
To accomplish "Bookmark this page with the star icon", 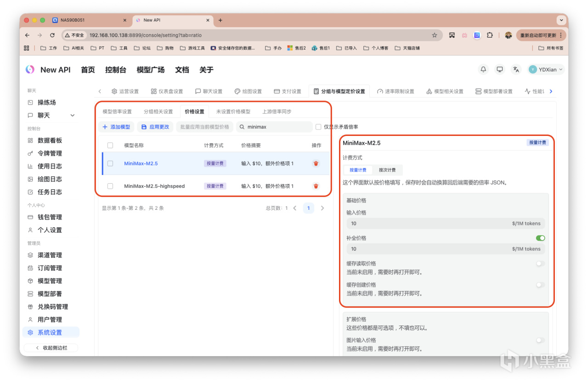I will point(435,35).
